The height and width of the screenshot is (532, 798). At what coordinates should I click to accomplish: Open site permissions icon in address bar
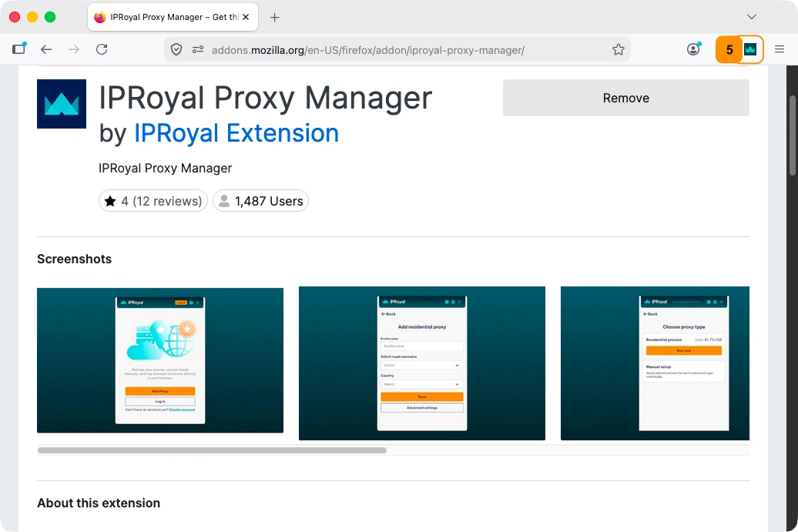click(x=198, y=49)
